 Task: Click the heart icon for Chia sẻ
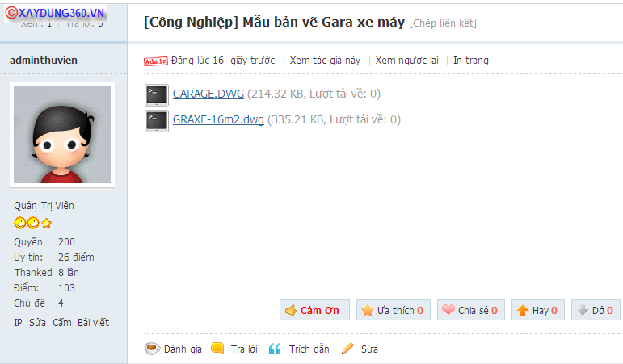coord(448,309)
